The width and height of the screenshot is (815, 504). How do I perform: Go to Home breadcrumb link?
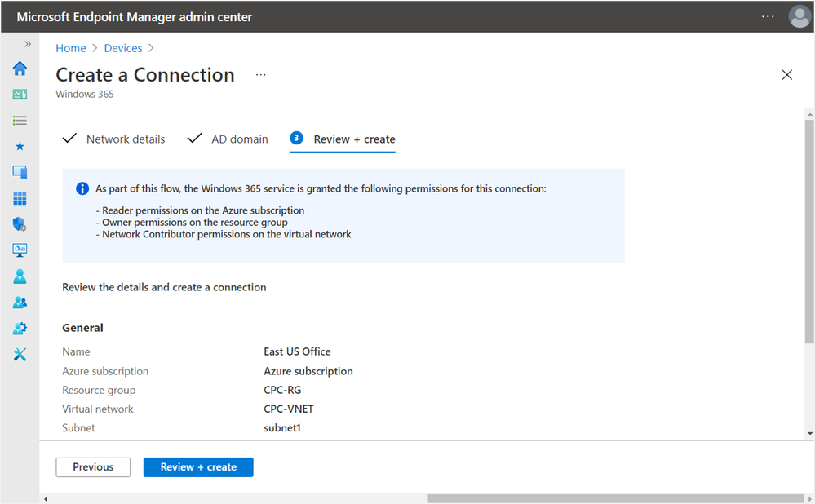pyautogui.click(x=71, y=48)
